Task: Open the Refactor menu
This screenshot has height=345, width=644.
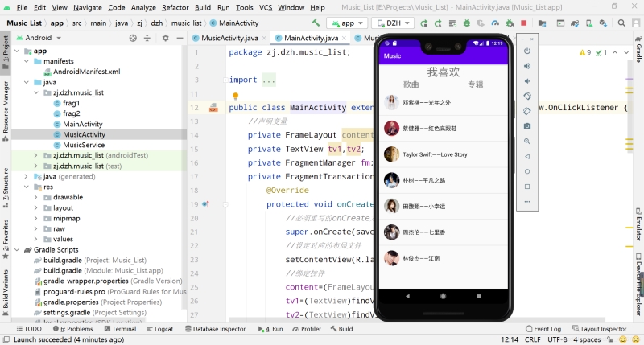Action: [x=175, y=7]
